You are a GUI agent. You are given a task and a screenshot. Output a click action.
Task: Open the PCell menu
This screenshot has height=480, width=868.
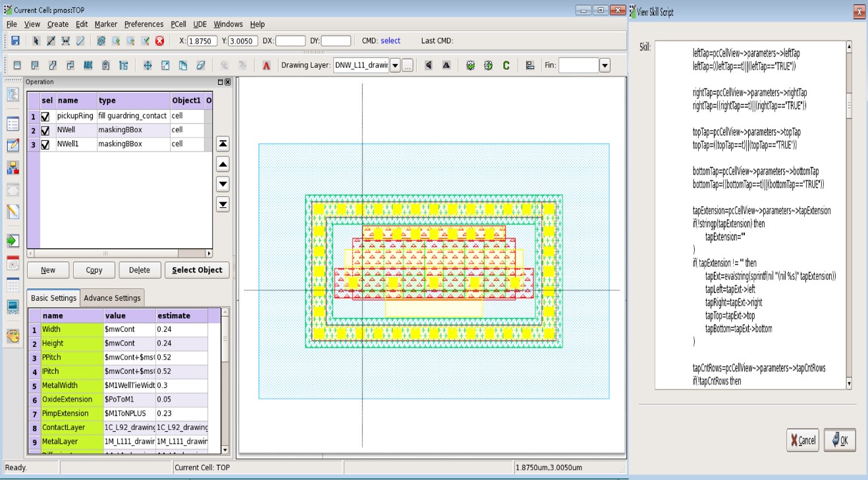[x=178, y=24]
